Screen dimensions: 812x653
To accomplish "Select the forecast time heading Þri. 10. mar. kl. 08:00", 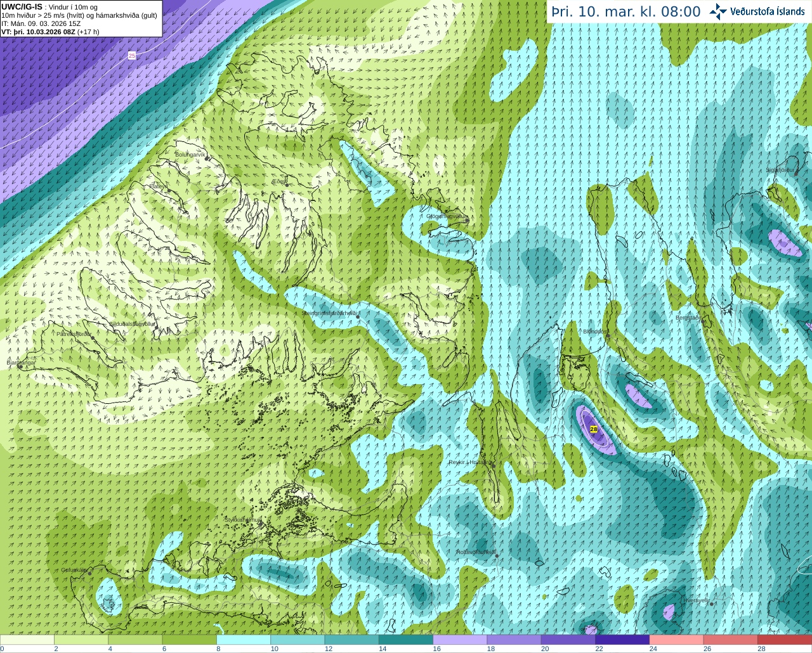I will click(x=625, y=11).
